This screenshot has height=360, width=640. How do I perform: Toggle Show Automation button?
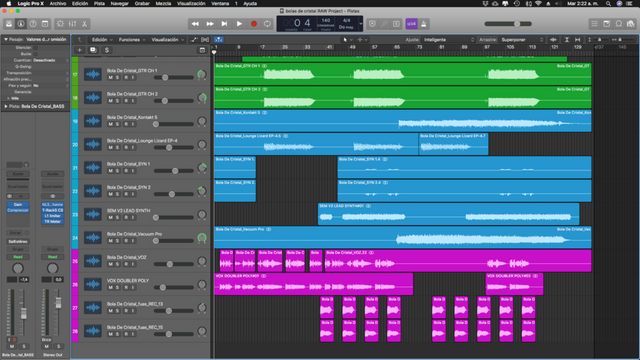coord(194,40)
